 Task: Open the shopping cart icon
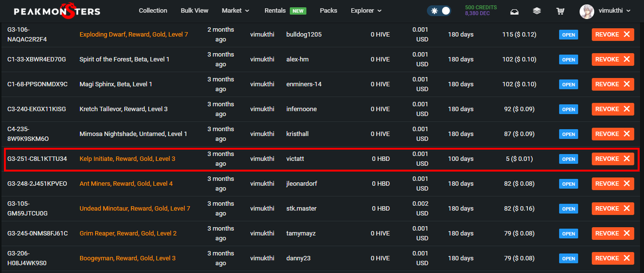[x=560, y=11]
